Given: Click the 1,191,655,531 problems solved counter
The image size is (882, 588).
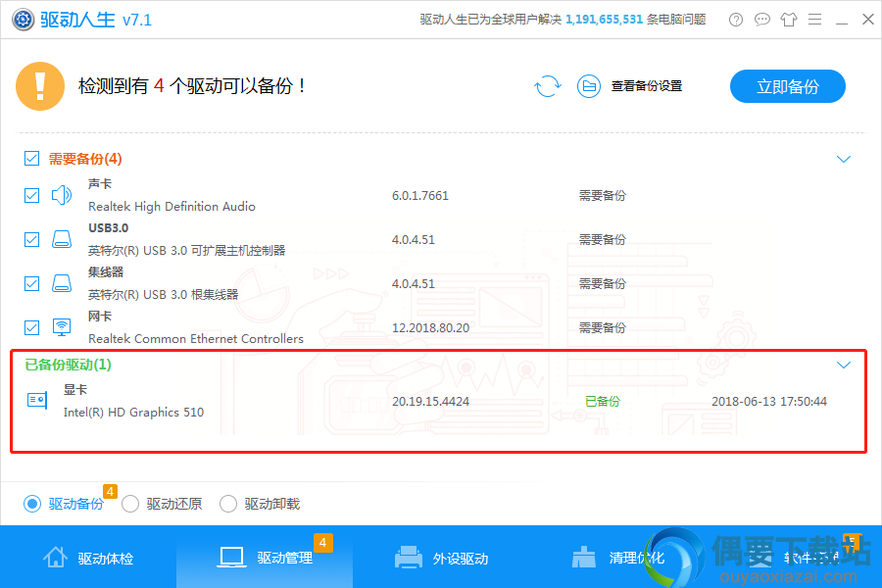Looking at the screenshot, I should point(604,20).
